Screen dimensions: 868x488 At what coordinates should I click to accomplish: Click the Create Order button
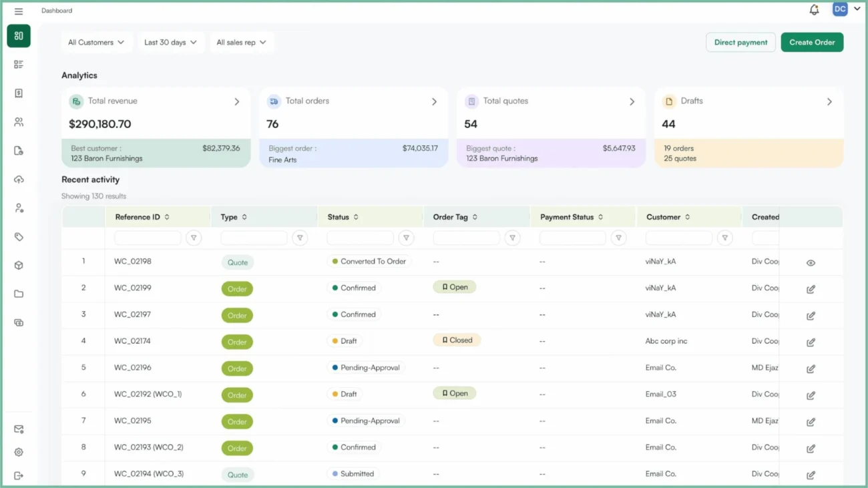pos(812,41)
